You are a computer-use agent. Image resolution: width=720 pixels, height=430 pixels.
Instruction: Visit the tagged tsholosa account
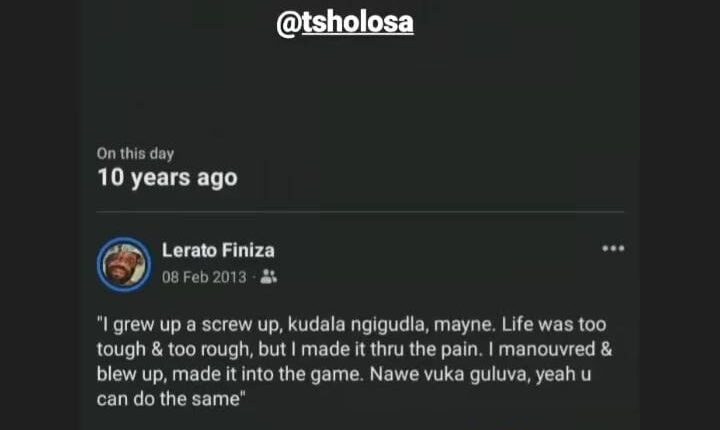[344, 24]
